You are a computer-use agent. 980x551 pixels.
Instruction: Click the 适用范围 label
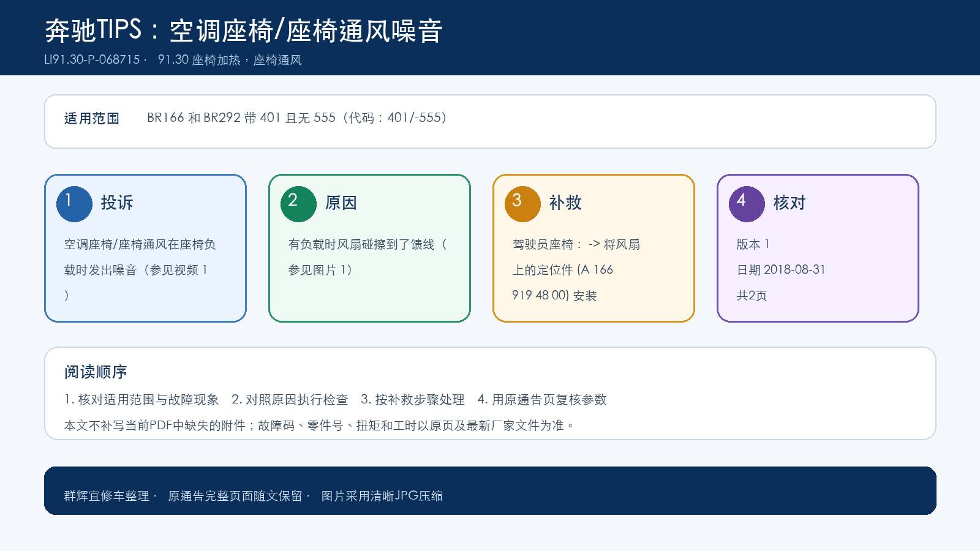[x=92, y=118]
